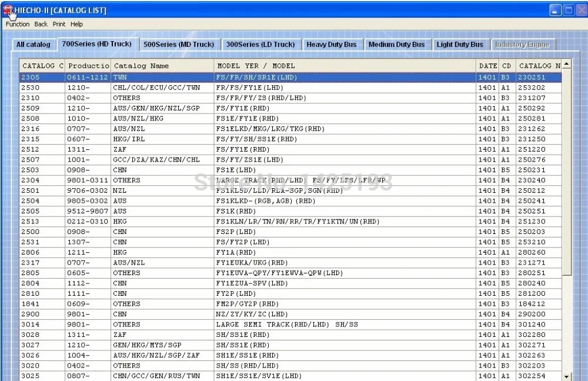
Task: Select the Light Duty Bus tab
Action: pos(460,44)
